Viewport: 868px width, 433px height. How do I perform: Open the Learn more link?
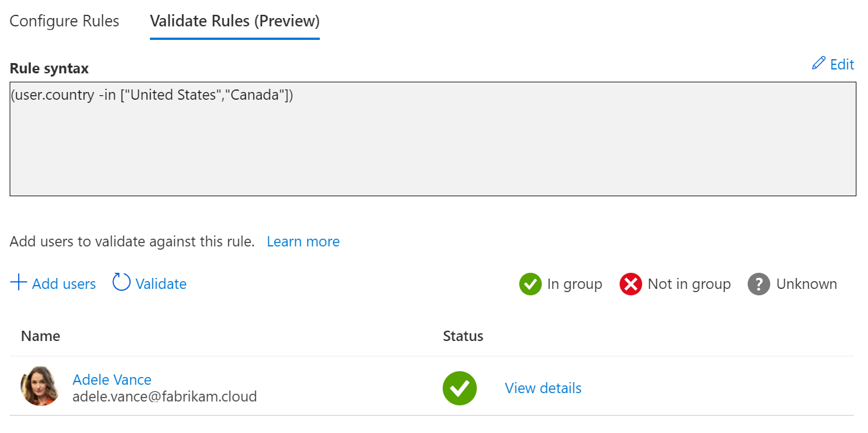pyautogui.click(x=303, y=241)
